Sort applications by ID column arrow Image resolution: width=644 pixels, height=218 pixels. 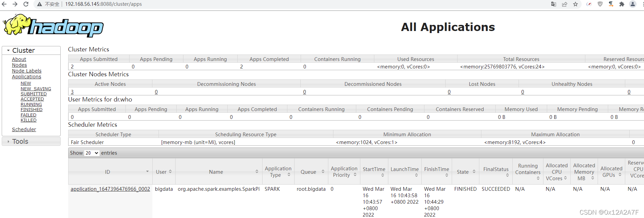(x=147, y=172)
